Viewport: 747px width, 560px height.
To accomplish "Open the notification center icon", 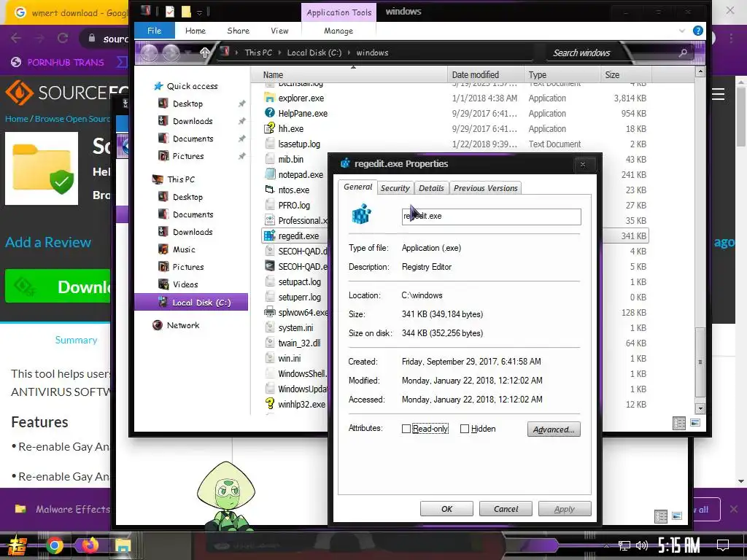I will pos(723,545).
